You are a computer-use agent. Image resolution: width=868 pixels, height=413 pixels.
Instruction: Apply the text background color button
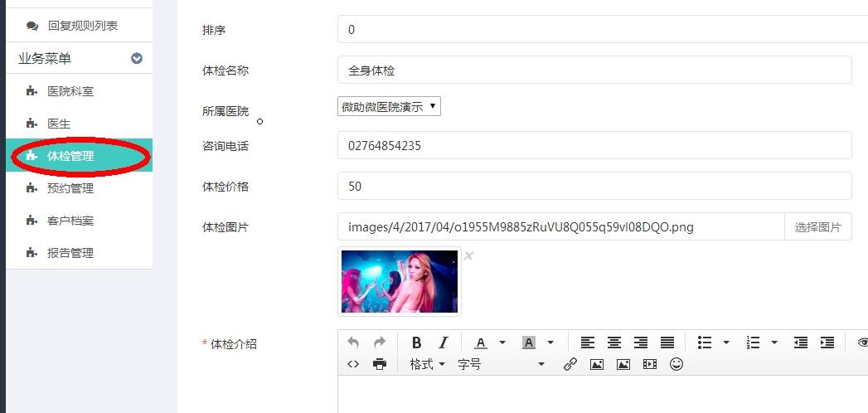point(529,343)
